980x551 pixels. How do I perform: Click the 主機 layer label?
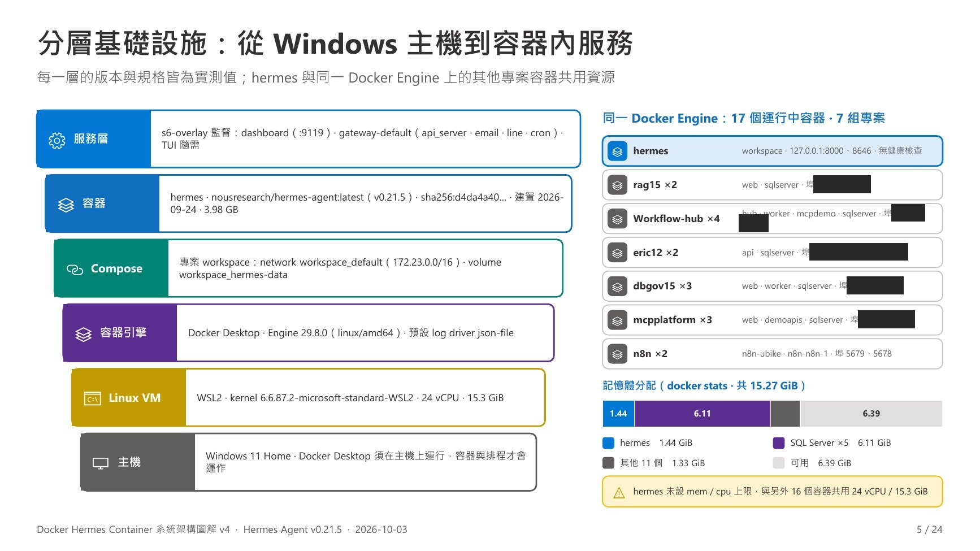(129, 462)
